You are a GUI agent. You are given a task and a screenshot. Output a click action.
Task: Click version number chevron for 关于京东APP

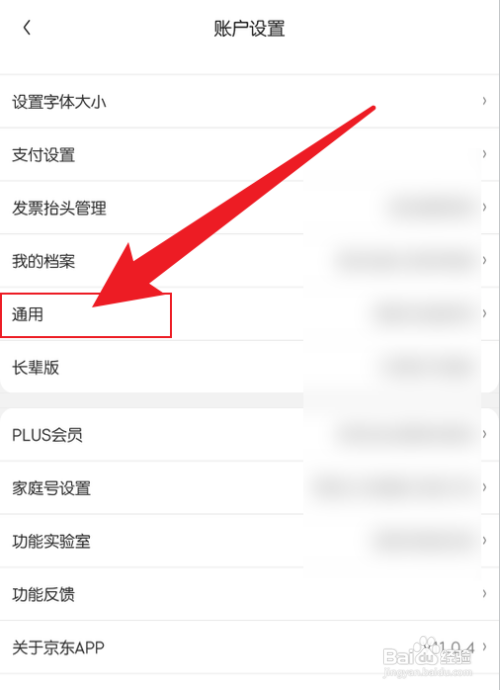pyautogui.click(x=484, y=647)
